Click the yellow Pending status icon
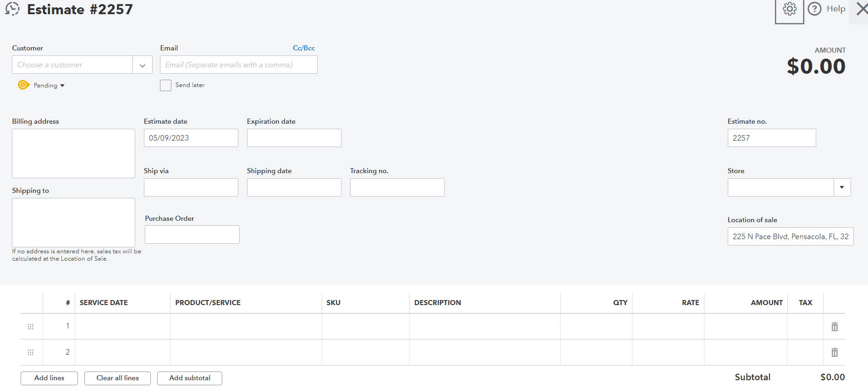 point(23,85)
